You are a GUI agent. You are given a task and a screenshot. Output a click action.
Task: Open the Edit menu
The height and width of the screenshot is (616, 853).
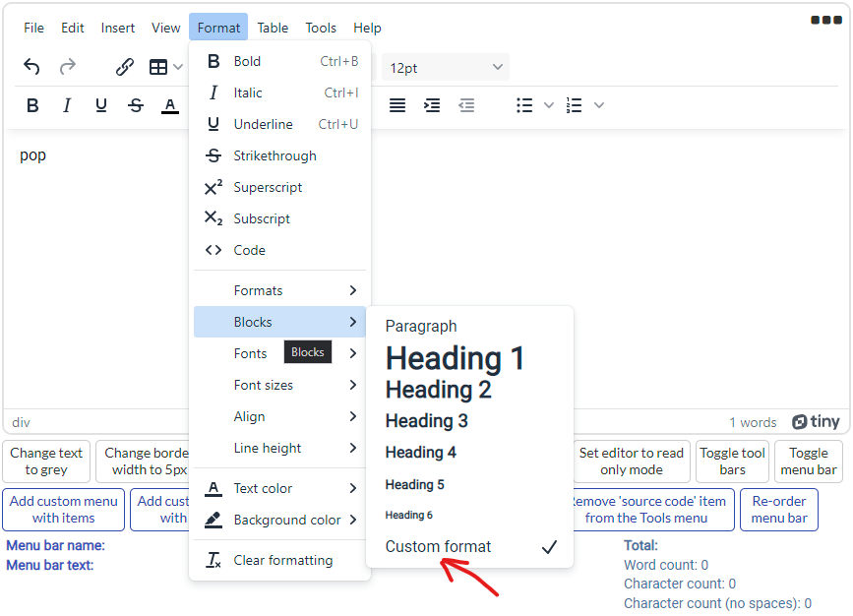pyautogui.click(x=73, y=28)
